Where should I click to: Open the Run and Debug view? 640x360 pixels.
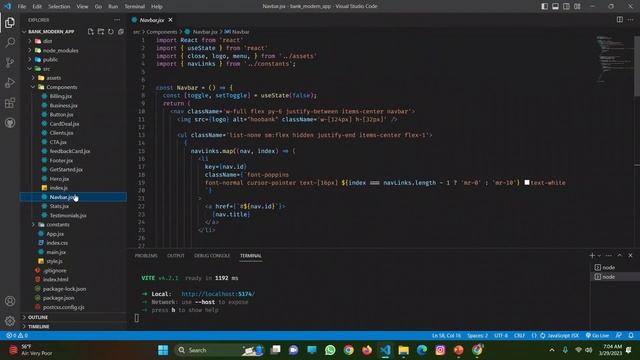(10, 82)
